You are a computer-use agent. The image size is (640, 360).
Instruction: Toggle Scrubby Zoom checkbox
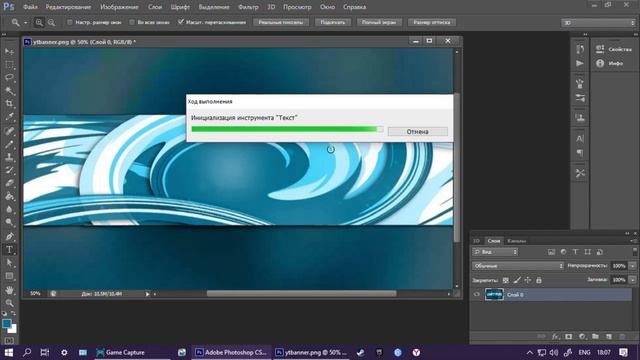click(180, 22)
